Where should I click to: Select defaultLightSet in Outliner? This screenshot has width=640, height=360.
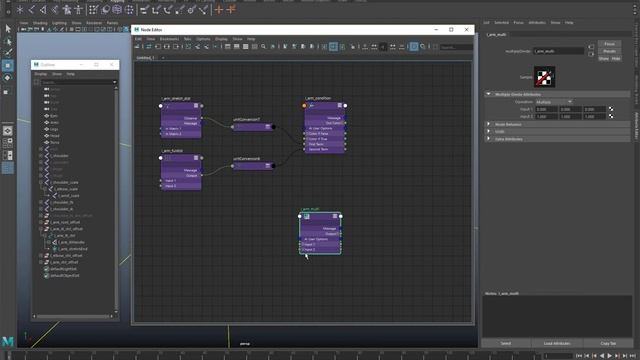pyautogui.click(x=63, y=269)
